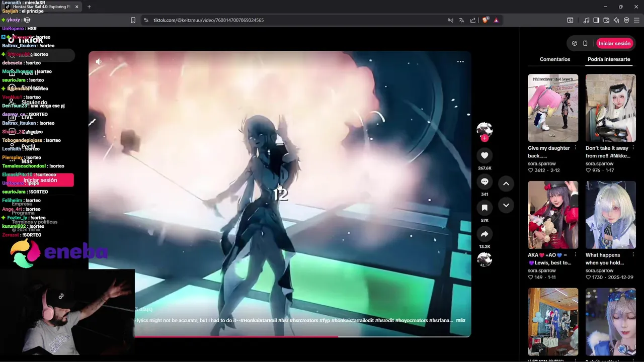Image resolution: width=644 pixels, height=362 pixels.
Task: Open the three-dot options on the video player
Action: coord(460,61)
